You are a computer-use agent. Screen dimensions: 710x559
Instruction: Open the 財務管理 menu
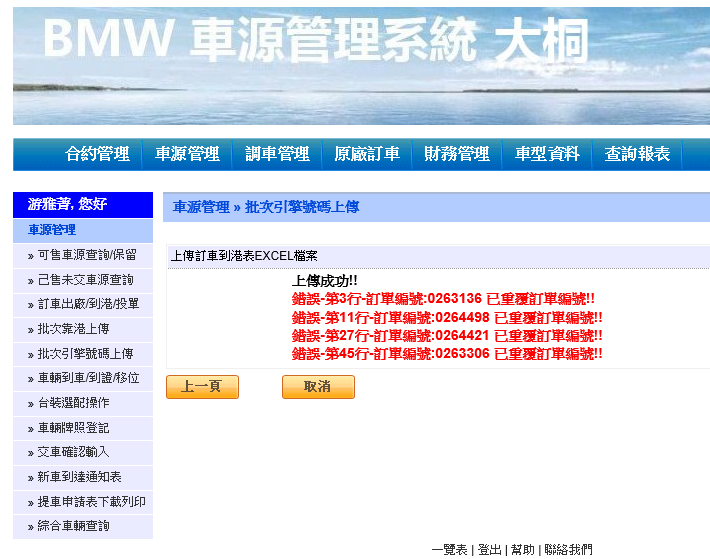pyautogui.click(x=457, y=154)
